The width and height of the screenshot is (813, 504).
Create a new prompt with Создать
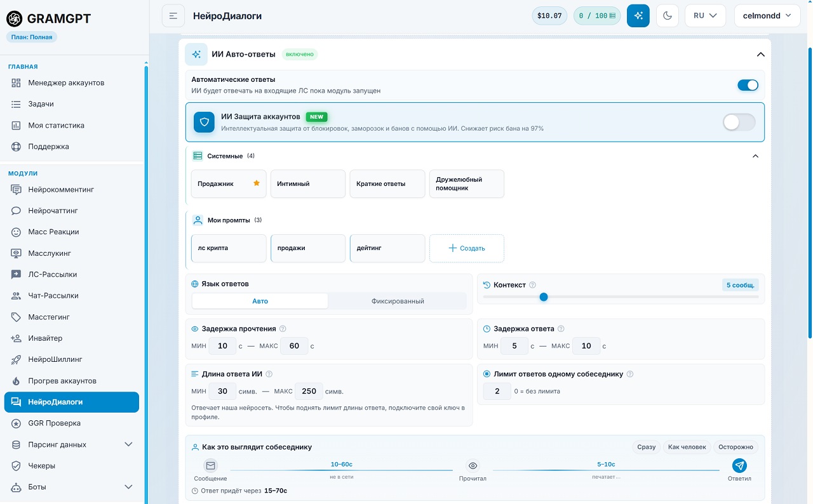[467, 248]
